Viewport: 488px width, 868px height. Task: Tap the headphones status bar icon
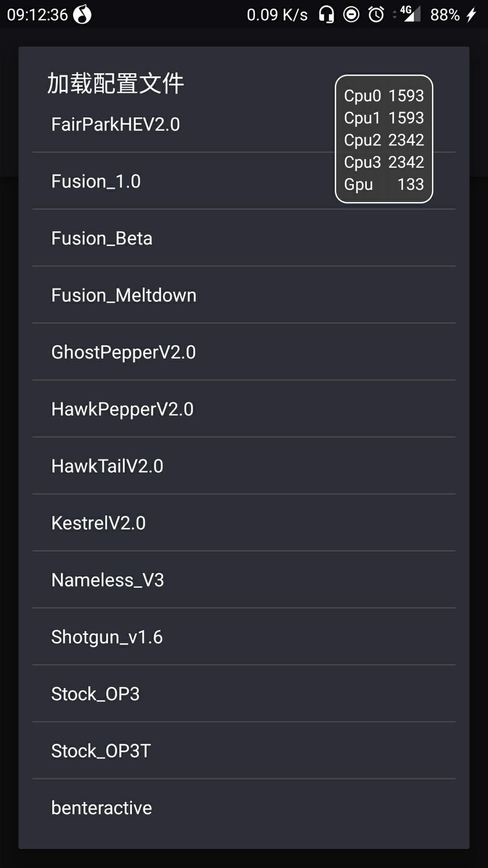point(326,15)
